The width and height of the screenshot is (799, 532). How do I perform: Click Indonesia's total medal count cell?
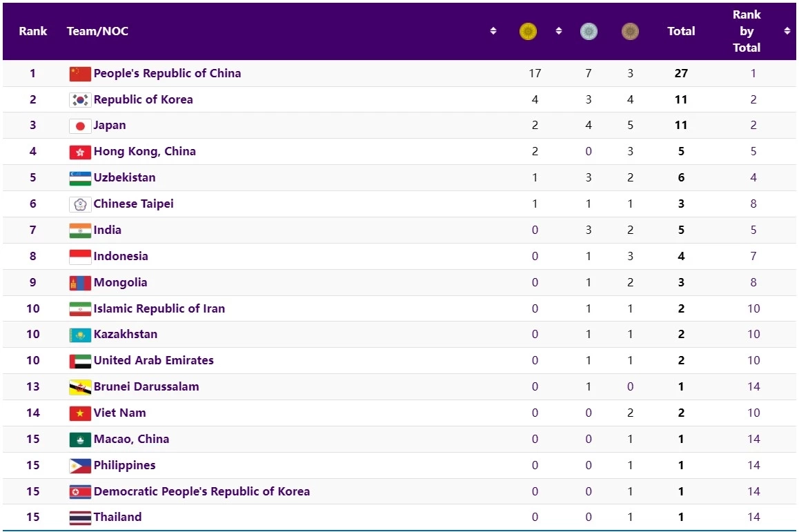[681, 256]
